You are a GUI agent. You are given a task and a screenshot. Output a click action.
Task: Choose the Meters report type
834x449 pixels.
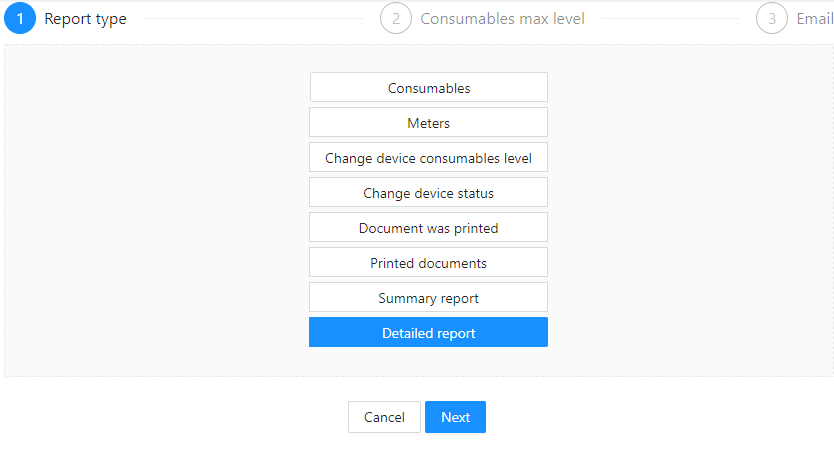(x=429, y=122)
